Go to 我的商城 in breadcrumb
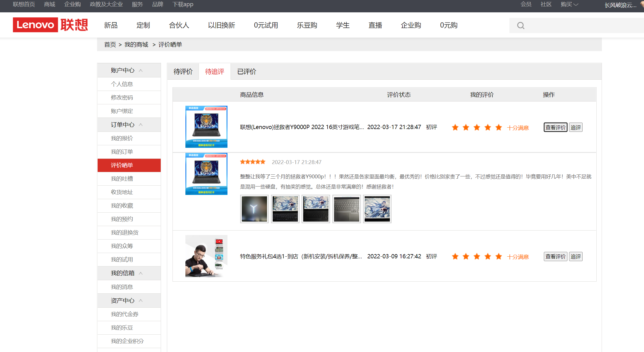This screenshot has width=644, height=352. pos(136,45)
